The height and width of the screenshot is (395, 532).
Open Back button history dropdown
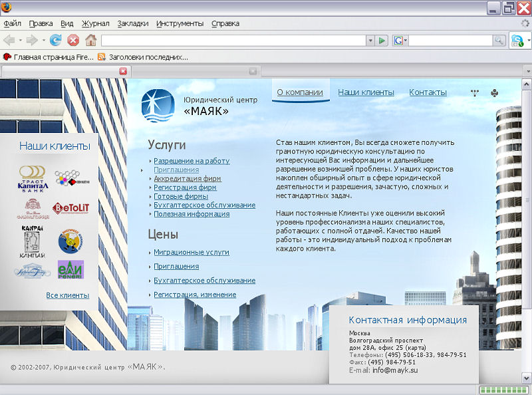[x=21, y=41]
